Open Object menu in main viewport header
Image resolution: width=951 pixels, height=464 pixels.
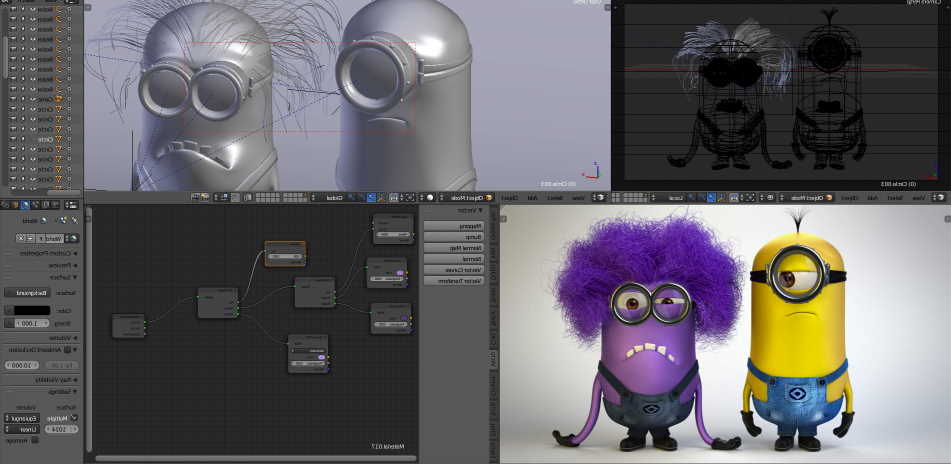(509, 197)
